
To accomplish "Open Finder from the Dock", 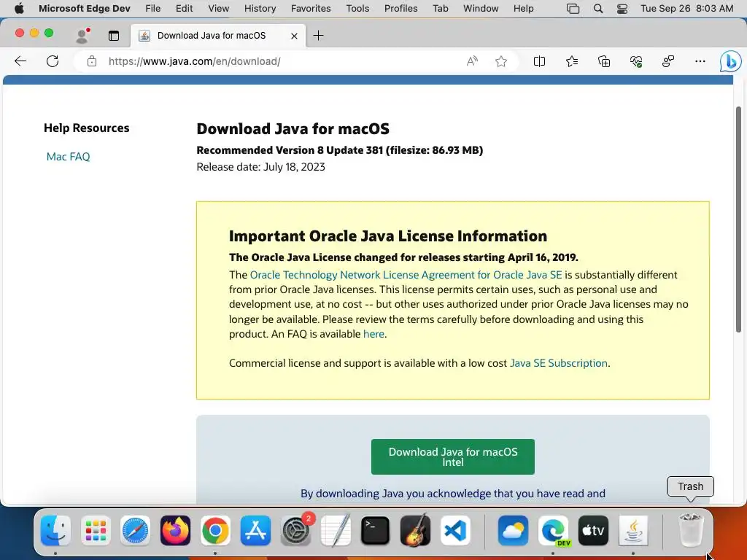I will click(55, 530).
